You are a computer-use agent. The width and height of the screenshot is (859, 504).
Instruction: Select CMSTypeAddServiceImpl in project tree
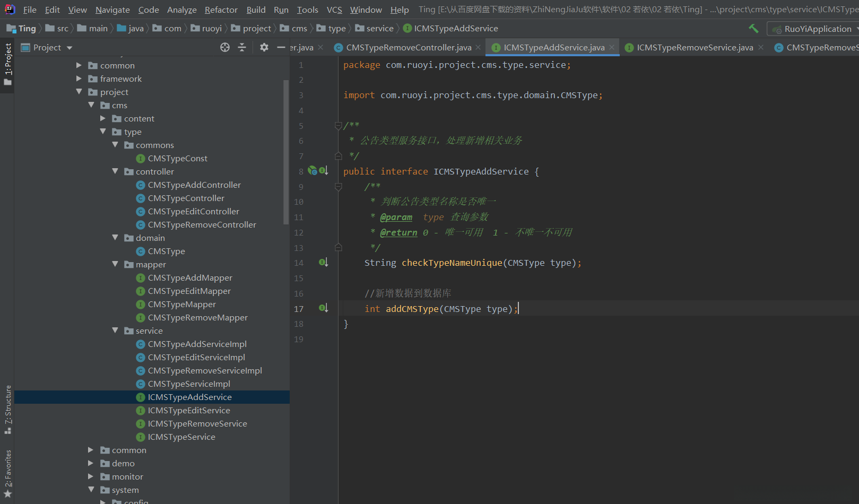[197, 344]
